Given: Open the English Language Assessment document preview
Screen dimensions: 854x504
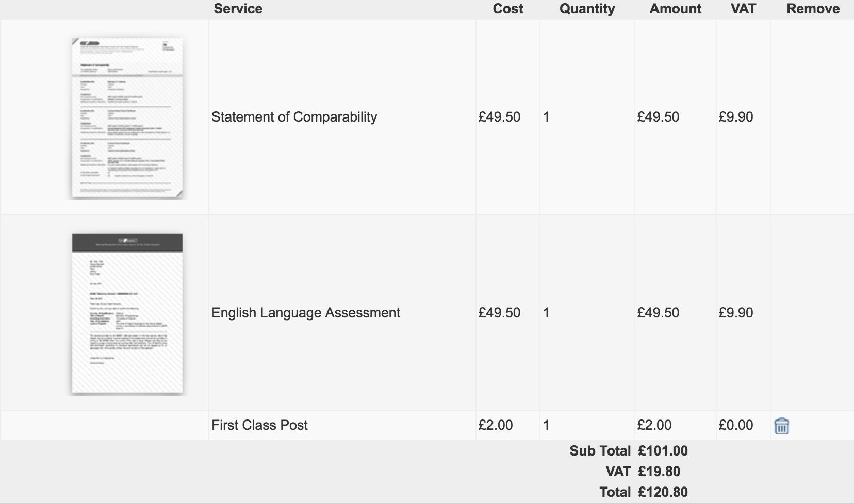Looking at the screenshot, I should 126,314.
